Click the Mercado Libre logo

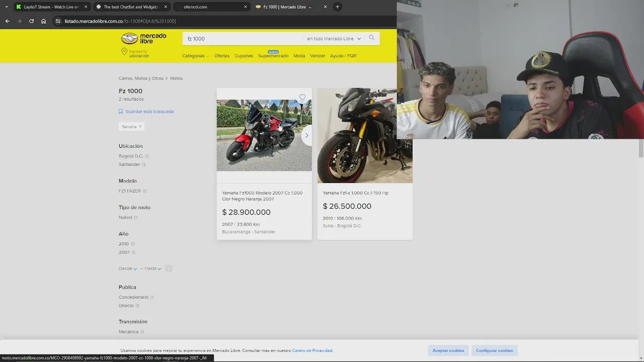tap(144, 38)
